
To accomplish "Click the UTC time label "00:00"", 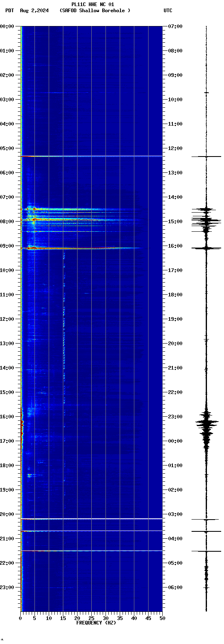I will point(175,441).
